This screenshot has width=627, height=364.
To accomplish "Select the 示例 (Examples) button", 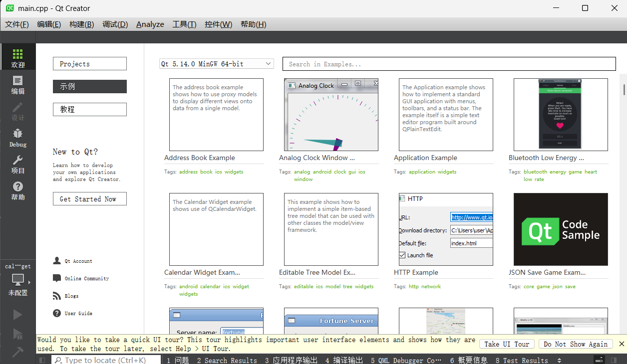I will click(90, 86).
